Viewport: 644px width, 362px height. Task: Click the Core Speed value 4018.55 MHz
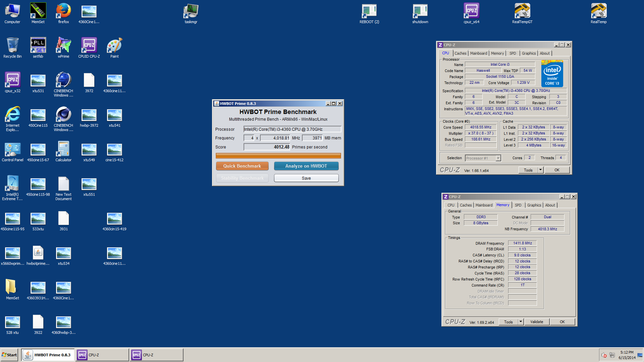click(481, 127)
